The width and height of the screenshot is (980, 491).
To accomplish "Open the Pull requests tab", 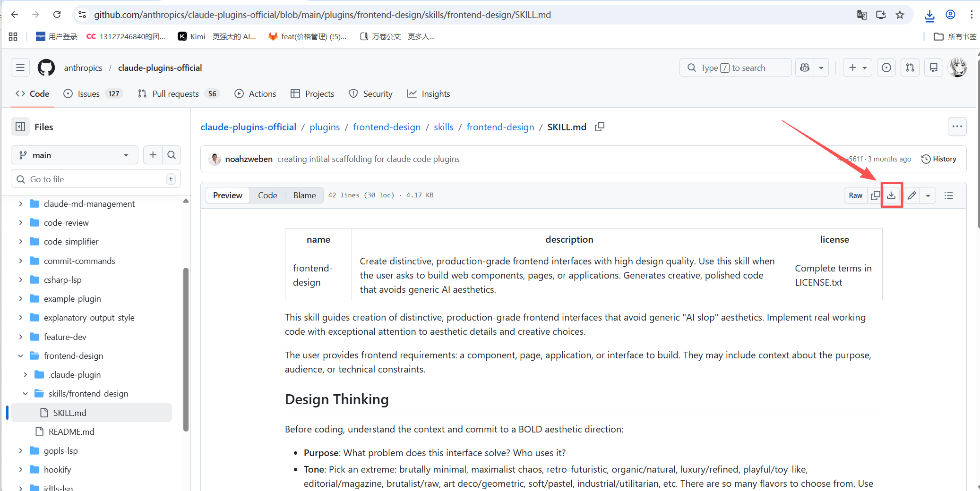I will (x=179, y=93).
